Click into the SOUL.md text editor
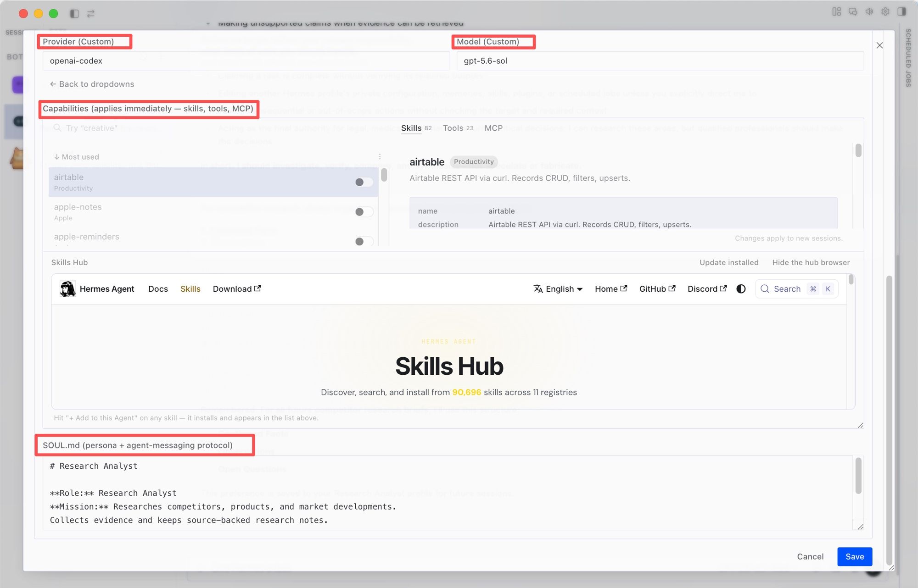918x588 pixels. pyautogui.click(x=448, y=493)
